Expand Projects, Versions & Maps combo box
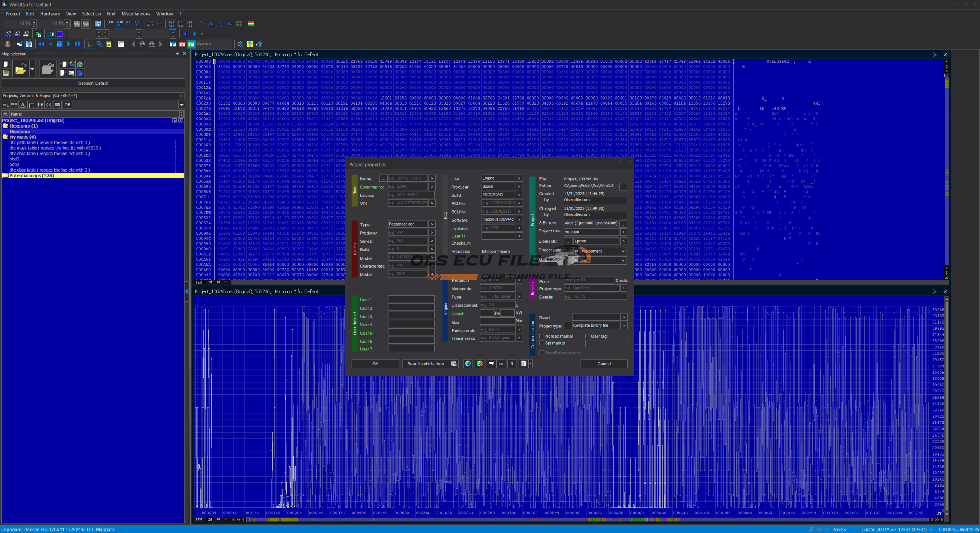The image size is (980, 533). click(x=181, y=96)
